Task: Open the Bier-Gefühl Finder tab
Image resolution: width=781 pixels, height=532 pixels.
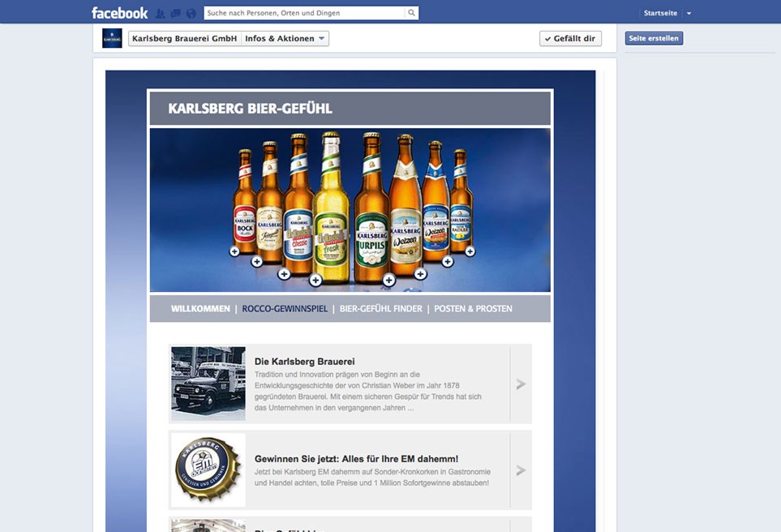Action: (x=381, y=309)
